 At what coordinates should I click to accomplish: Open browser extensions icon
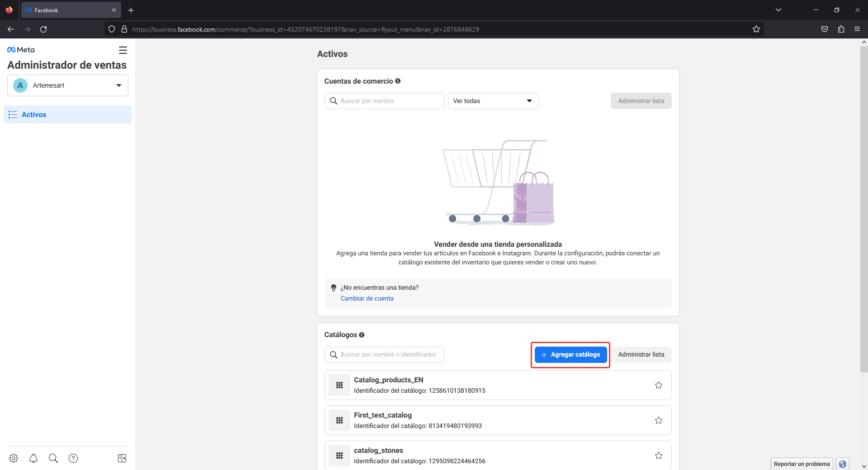pos(841,29)
